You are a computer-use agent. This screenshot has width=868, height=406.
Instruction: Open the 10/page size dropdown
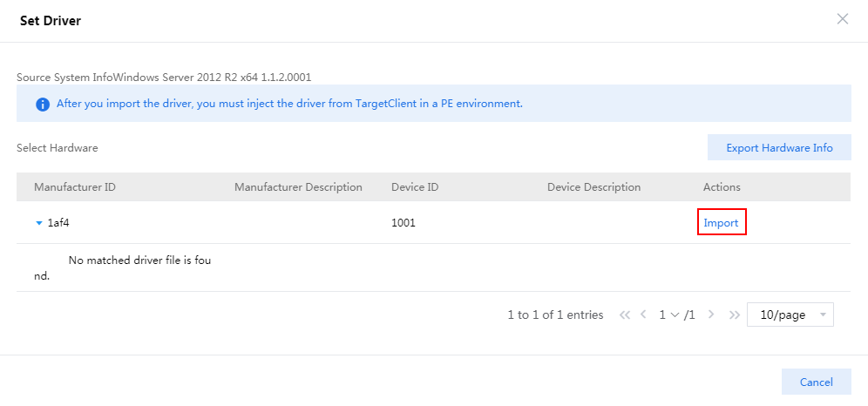[790, 315]
